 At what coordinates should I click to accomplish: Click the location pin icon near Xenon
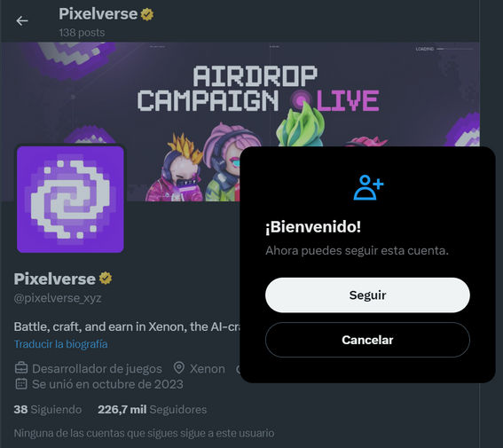pyautogui.click(x=178, y=368)
